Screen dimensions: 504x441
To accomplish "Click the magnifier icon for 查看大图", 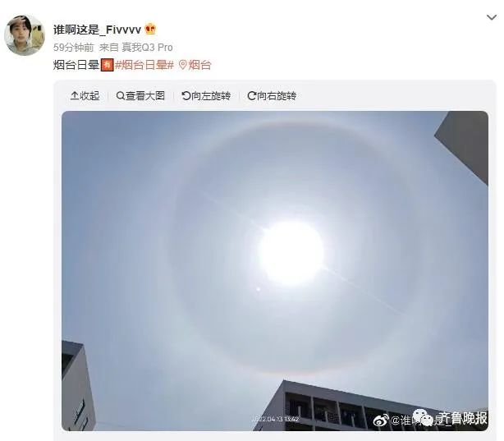I will pyautogui.click(x=120, y=95).
